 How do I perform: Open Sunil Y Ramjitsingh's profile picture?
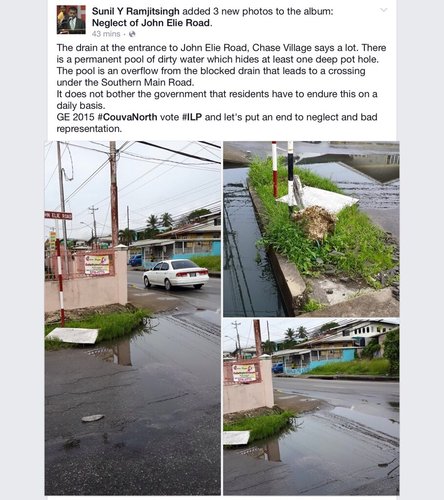(x=71, y=20)
